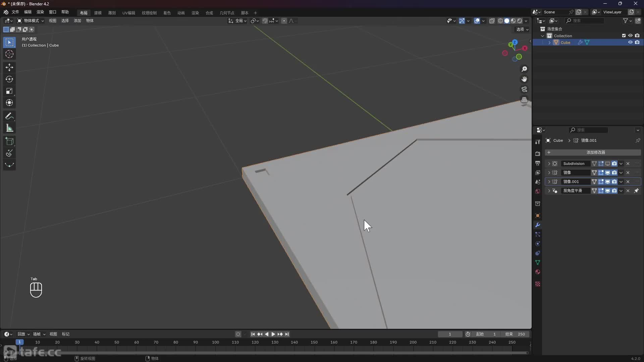Open 回放 playback dropdown in timeline
Image resolution: width=644 pixels, height=362 pixels.
(x=23, y=334)
